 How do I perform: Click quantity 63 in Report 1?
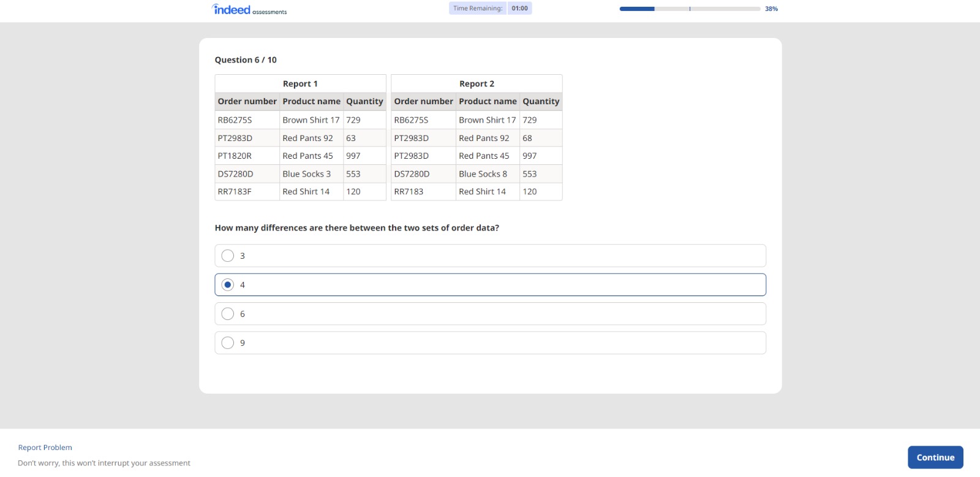tap(351, 138)
